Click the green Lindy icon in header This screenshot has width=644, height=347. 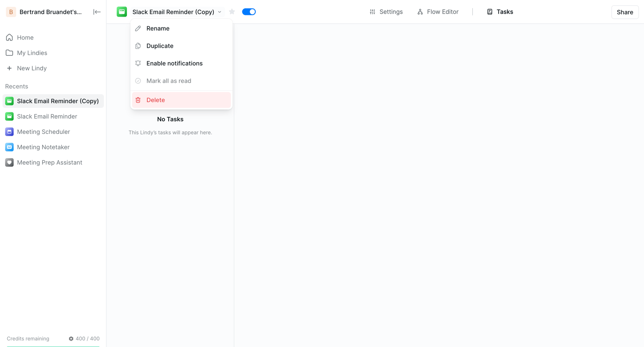tap(122, 12)
